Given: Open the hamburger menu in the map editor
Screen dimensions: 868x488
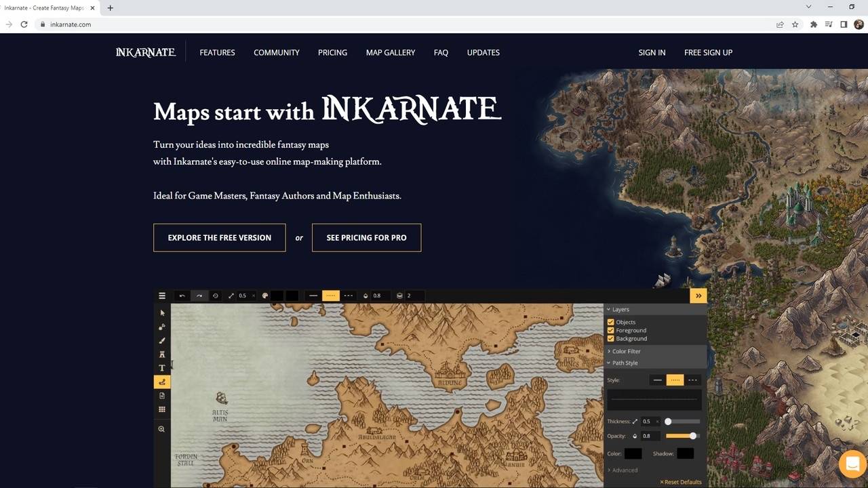Looking at the screenshot, I should coord(162,296).
